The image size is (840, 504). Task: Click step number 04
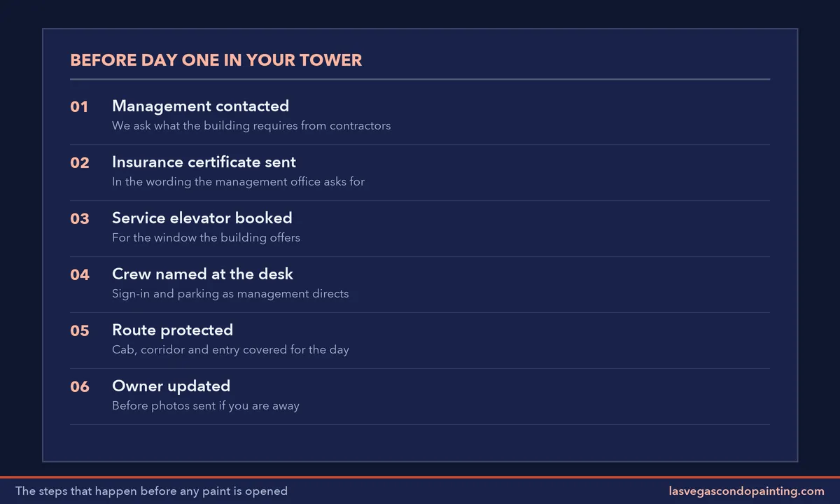click(80, 275)
